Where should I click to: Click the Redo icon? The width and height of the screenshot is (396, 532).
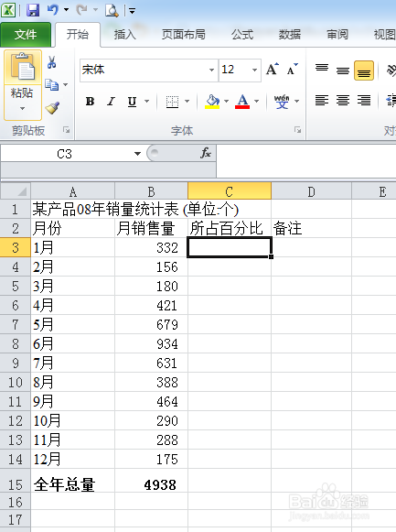coord(81,10)
